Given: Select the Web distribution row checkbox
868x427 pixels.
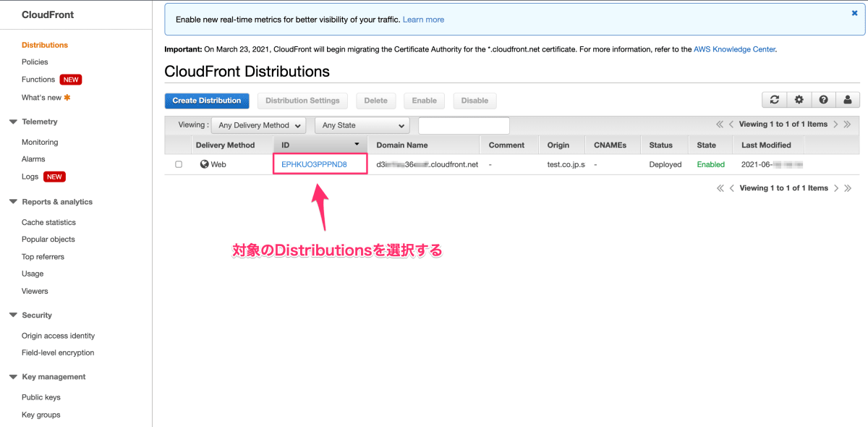Looking at the screenshot, I should click(179, 164).
